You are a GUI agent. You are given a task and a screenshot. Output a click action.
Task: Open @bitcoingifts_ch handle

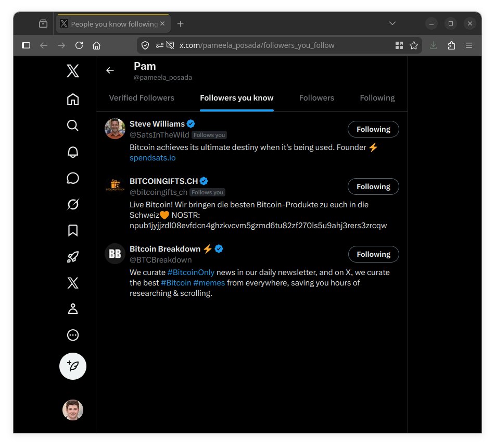click(x=158, y=192)
